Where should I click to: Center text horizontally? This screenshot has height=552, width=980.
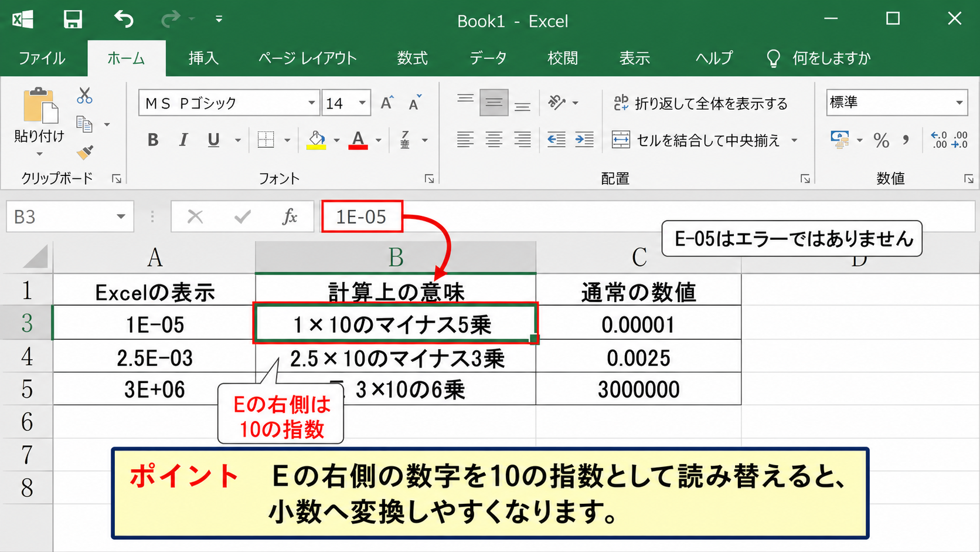494,140
